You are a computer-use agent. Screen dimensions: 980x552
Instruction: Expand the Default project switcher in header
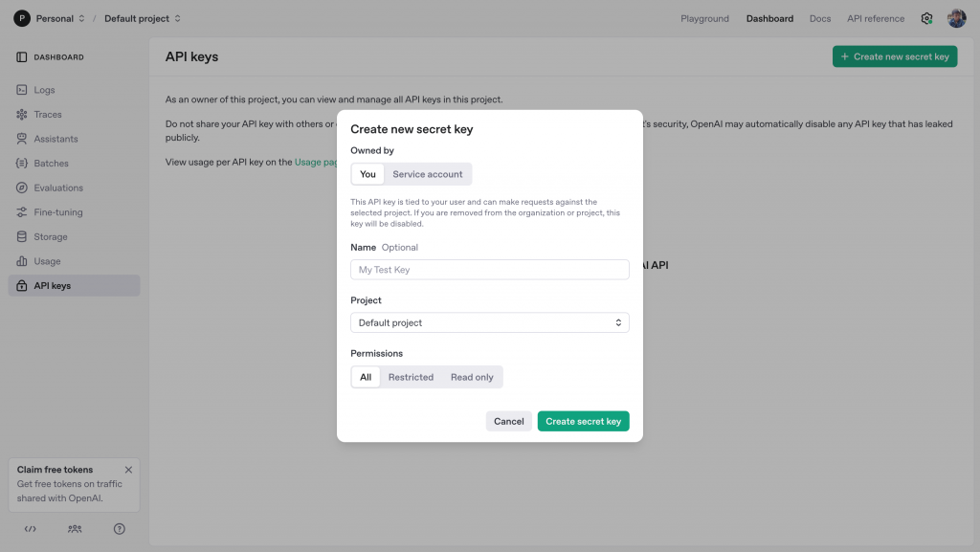(143, 18)
